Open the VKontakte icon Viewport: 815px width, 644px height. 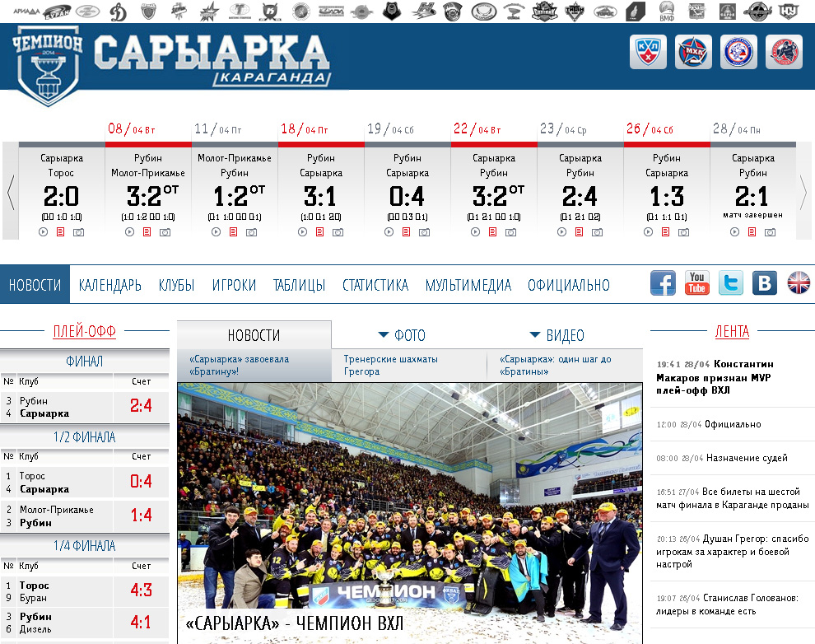(x=765, y=283)
